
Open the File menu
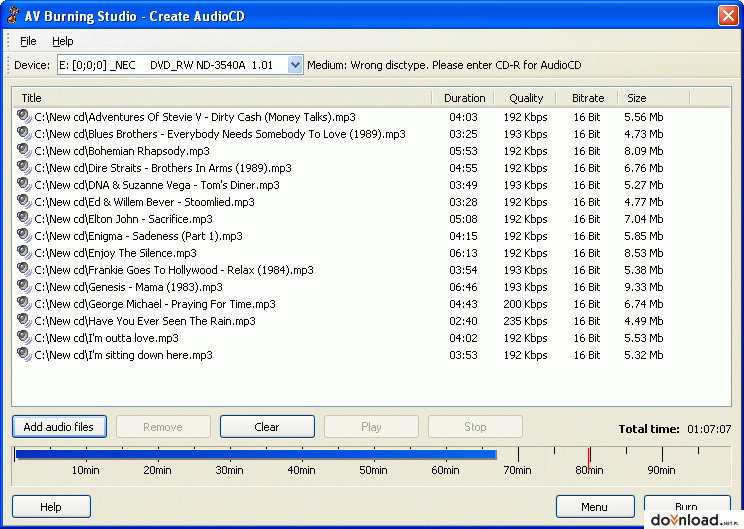28,41
